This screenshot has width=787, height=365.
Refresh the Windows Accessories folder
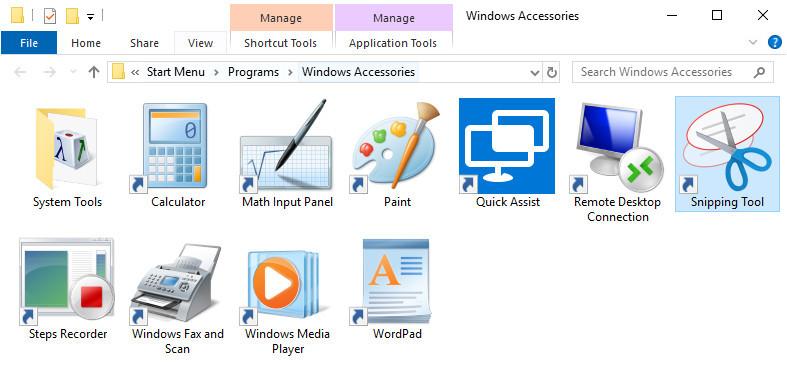552,72
